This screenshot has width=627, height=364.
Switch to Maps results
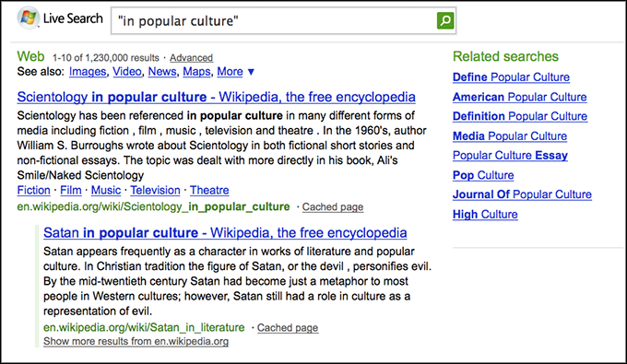[x=196, y=72]
